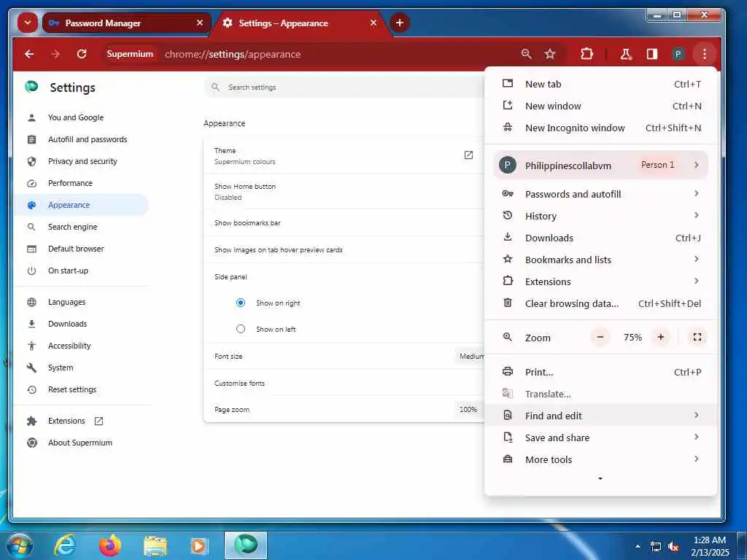747x560 pixels.
Task: Click the forward navigation arrow
Action: [55, 54]
